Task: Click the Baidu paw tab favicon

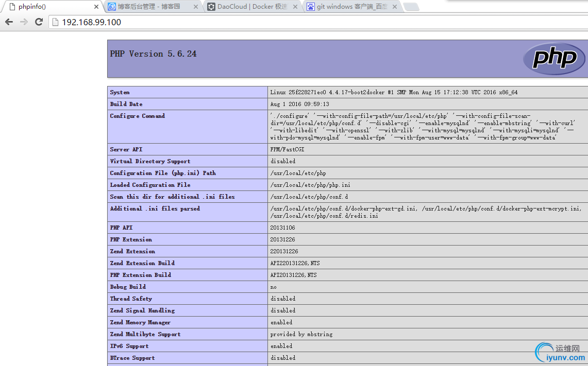Action: pyautogui.click(x=311, y=6)
